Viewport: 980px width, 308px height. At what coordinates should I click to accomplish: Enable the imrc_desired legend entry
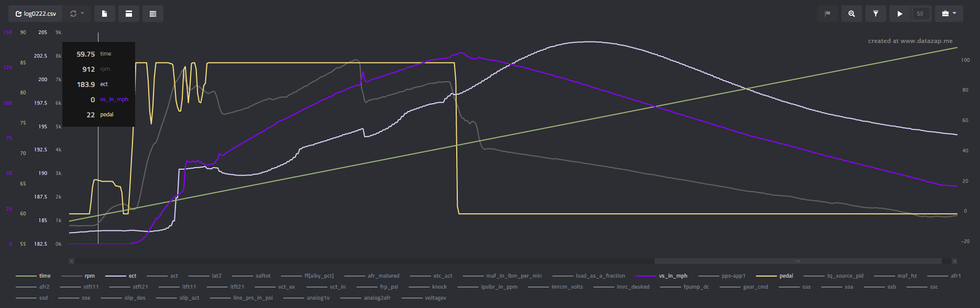(x=622, y=287)
